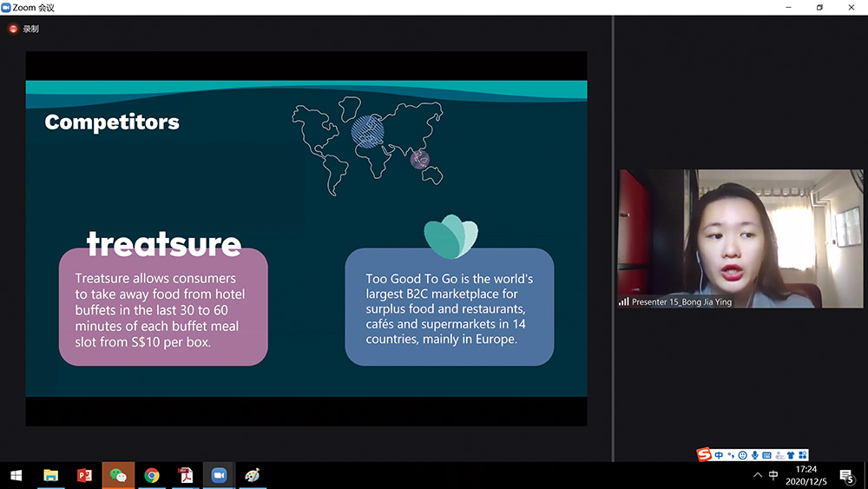Click the Too Good To Go leaf logo
This screenshot has height=489, width=868.
[x=450, y=236]
